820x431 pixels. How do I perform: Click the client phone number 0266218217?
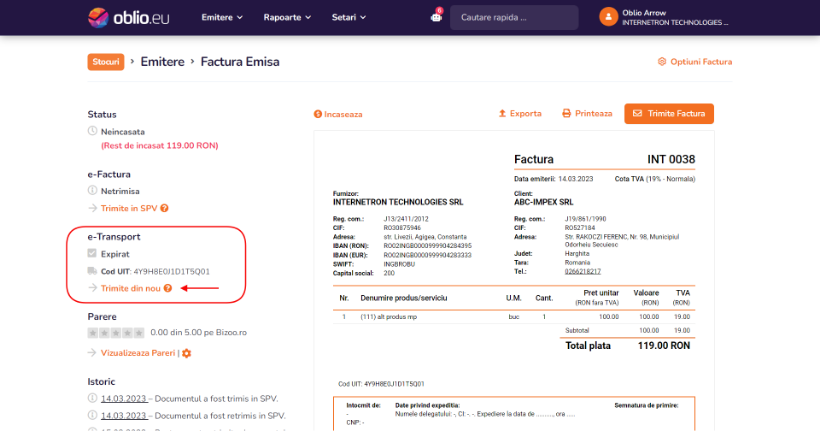[583, 271]
